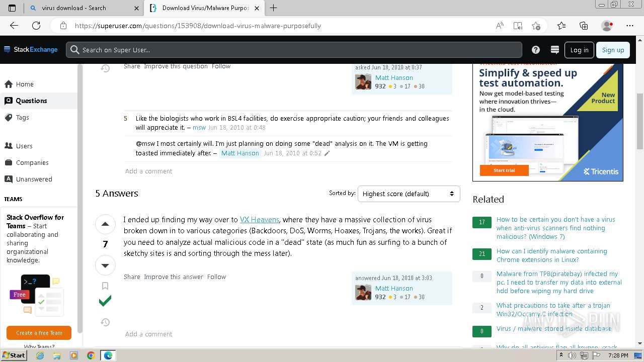
Task: Downvote the accepted answer
Action: pos(105,265)
